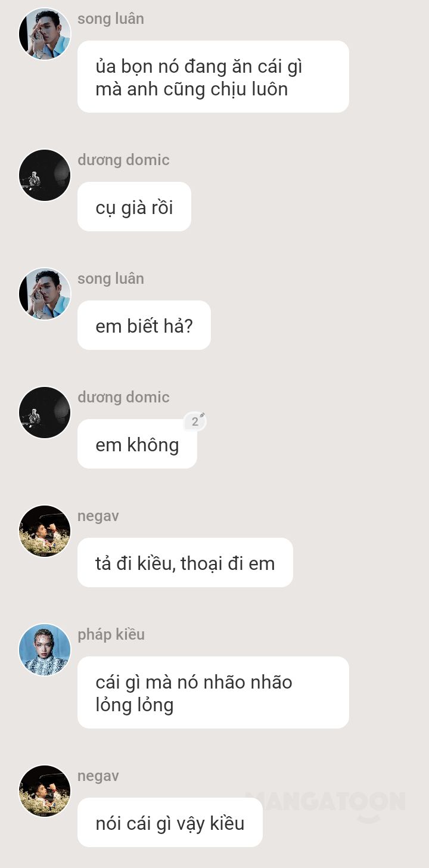Image resolution: width=429 pixels, height=868 pixels.
Task: Tap dương domic's avatar beside "cụ già rồi"
Action: pos(45,175)
